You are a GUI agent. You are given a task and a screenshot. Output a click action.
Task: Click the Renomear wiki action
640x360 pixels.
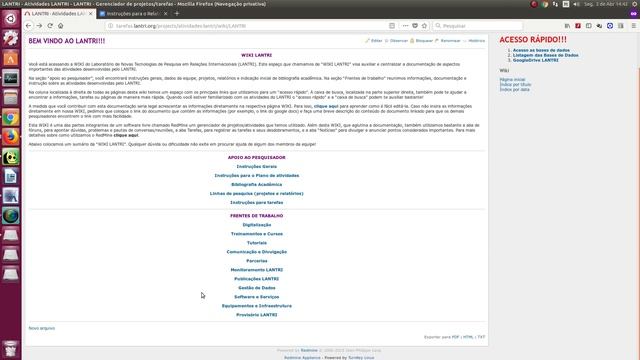coord(448,41)
